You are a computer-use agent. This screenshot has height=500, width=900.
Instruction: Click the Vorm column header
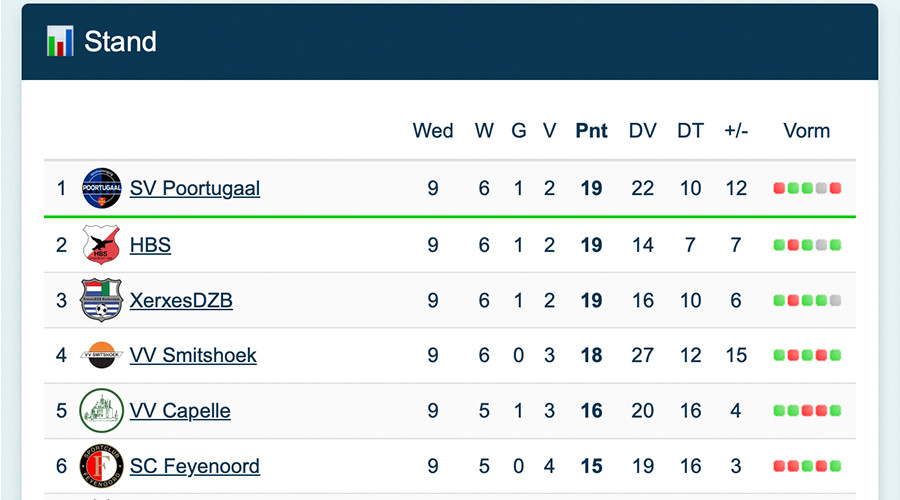[x=806, y=131]
